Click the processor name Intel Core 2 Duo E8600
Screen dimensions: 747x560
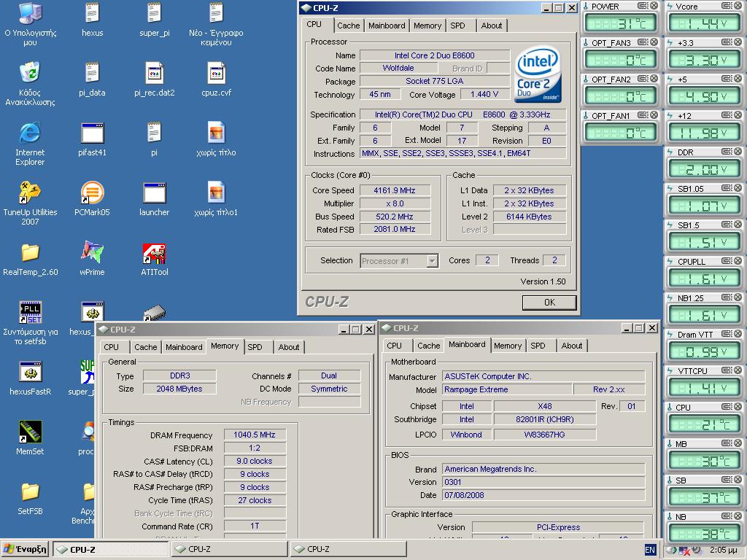coord(435,55)
